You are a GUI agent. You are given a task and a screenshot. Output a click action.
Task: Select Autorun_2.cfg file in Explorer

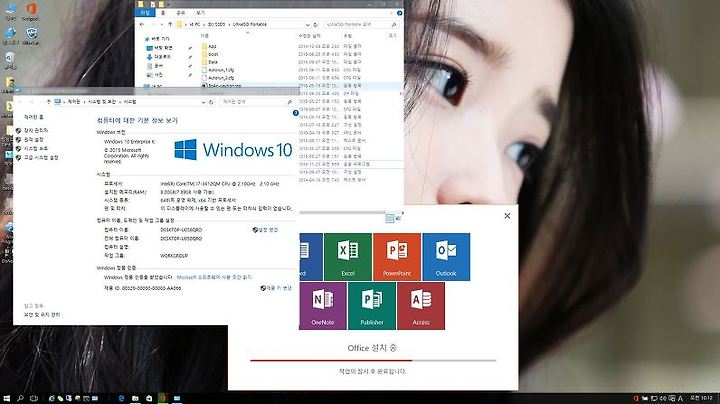218,78
